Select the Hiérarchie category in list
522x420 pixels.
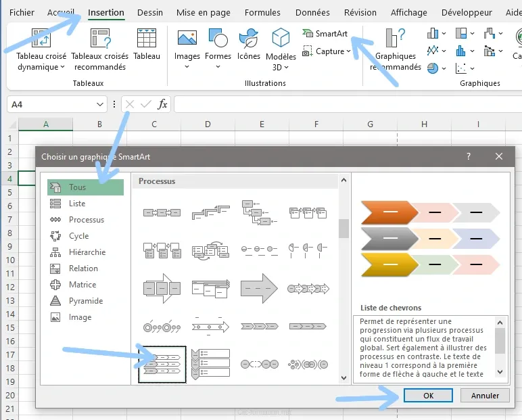point(87,252)
